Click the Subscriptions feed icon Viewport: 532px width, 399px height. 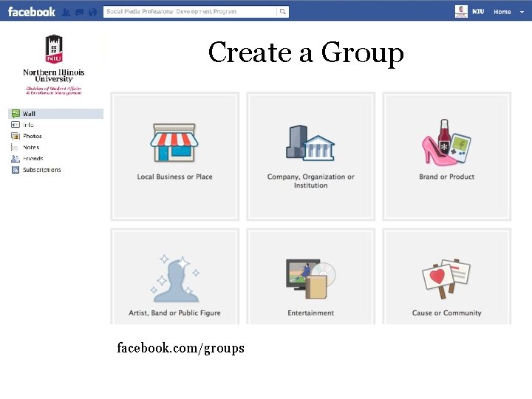(16, 170)
